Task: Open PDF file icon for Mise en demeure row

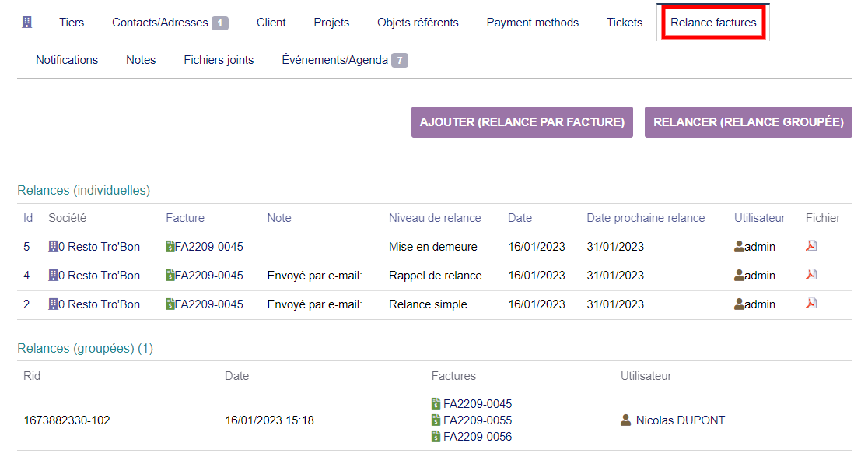Action: point(811,246)
